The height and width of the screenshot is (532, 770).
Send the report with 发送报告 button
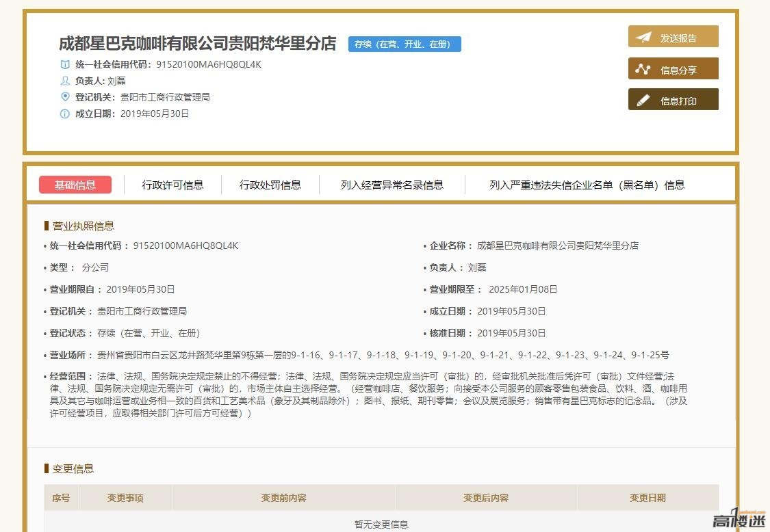click(x=673, y=36)
